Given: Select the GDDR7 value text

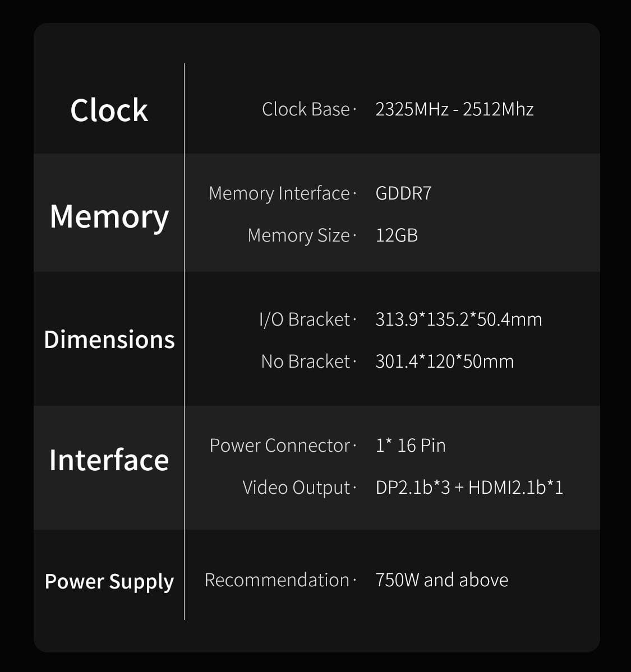Looking at the screenshot, I should click(403, 193).
